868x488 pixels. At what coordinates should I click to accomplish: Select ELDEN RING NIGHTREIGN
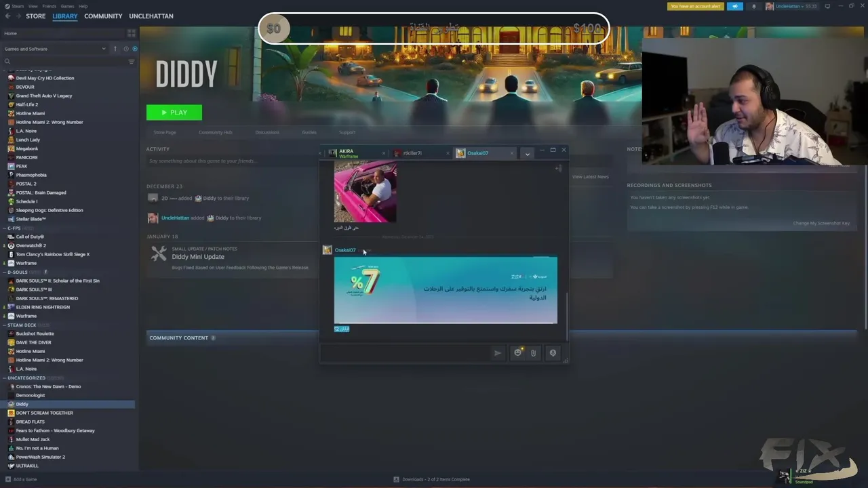point(43,307)
